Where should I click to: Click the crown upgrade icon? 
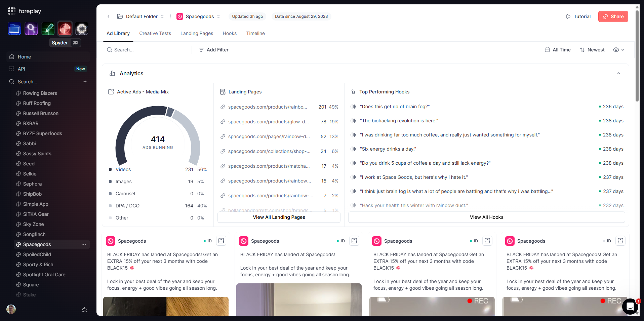[84, 309]
